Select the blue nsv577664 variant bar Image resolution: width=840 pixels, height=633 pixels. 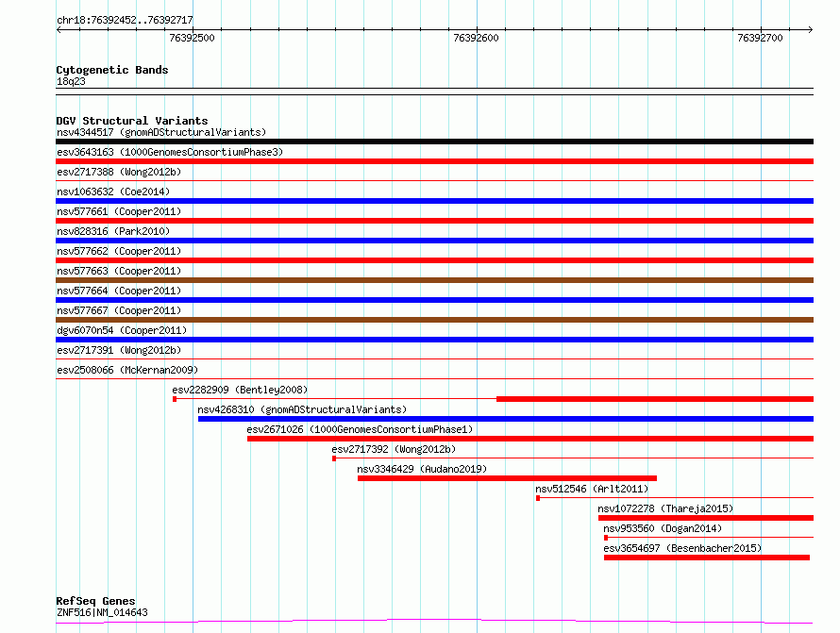tap(434, 300)
